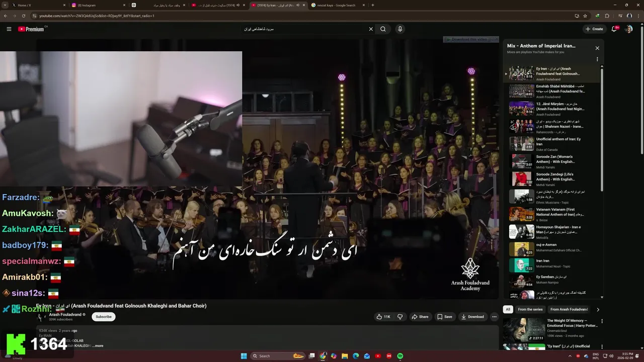This screenshot has height=362, width=644.
Task: Open Microsoft Edge from the taskbar
Action: (x=356, y=356)
